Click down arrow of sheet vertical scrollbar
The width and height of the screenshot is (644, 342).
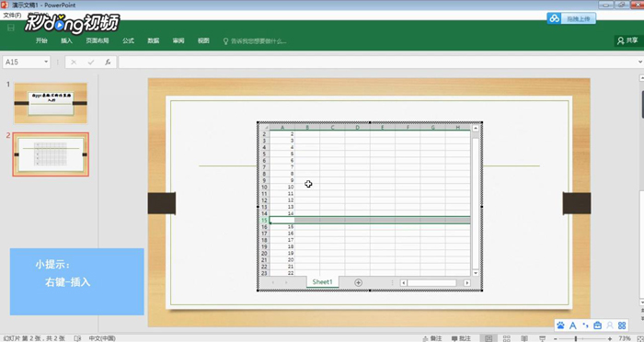click(476, 273)
